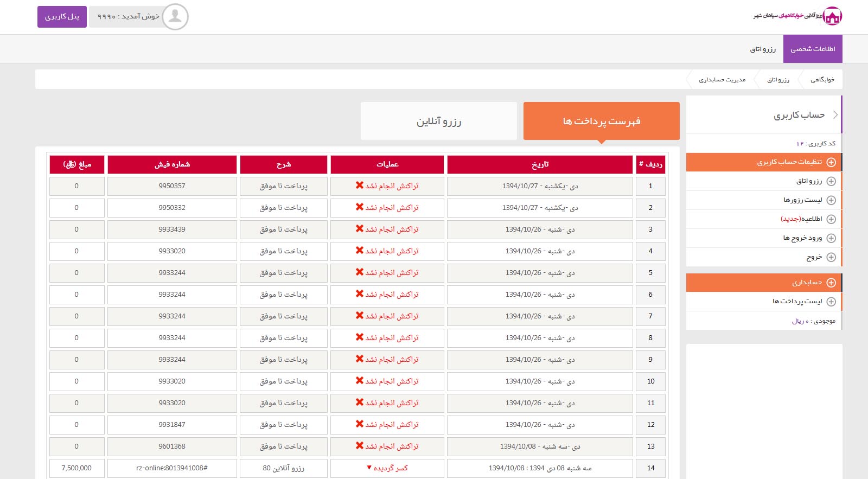Click مدیریت حسابداری breadcrumb link
Screen dimensions: 868x479
tap(722, 80)
